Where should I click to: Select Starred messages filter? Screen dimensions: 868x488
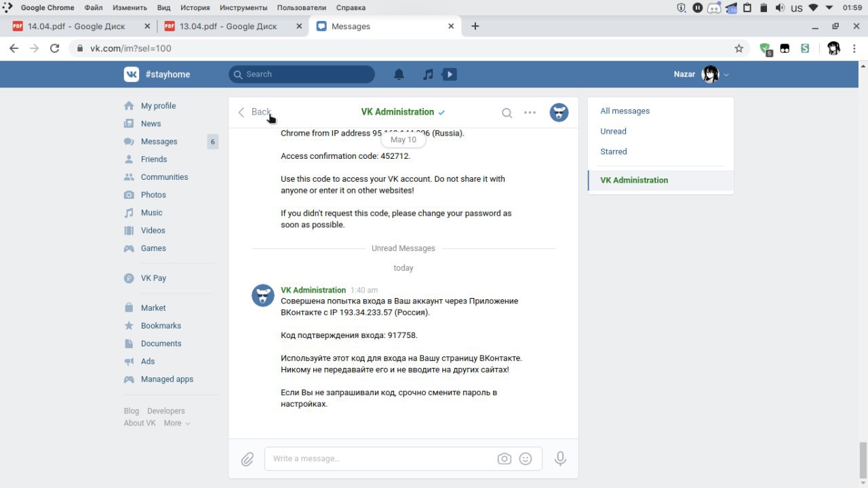[660, 151]
